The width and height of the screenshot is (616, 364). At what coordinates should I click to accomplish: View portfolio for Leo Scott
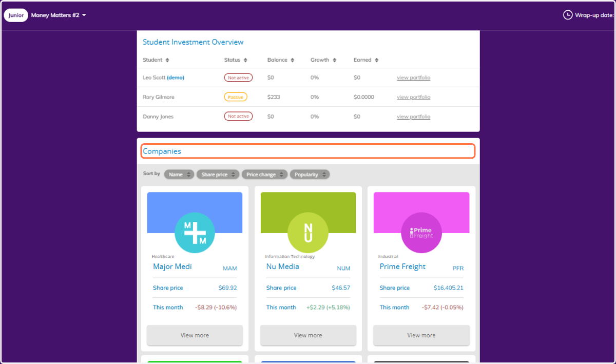click(413, 78)
